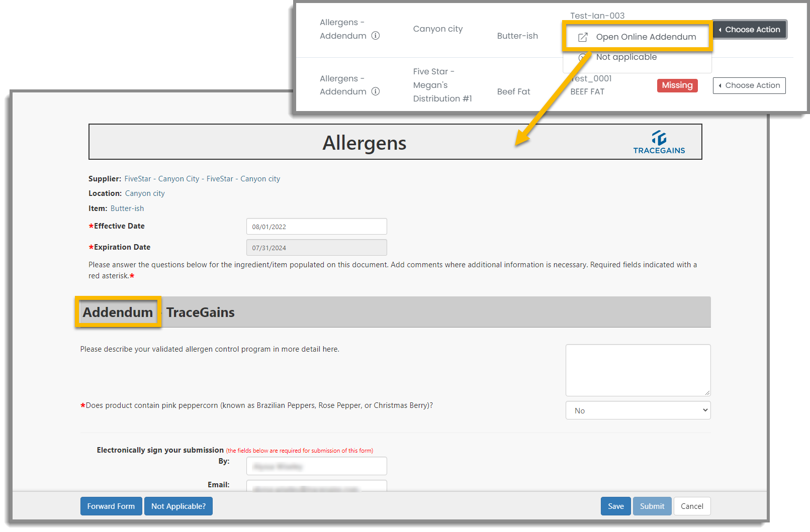The height and width of the screenshot is (532, 810).
Task: Select Not applicable menu option
Action: (x=626, y=57)
